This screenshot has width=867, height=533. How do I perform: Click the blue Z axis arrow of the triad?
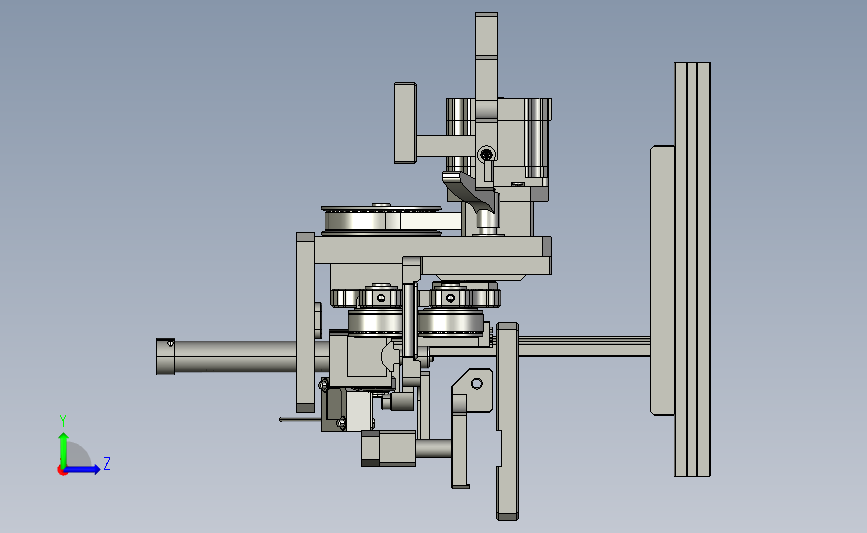click(x=82, y=469)
